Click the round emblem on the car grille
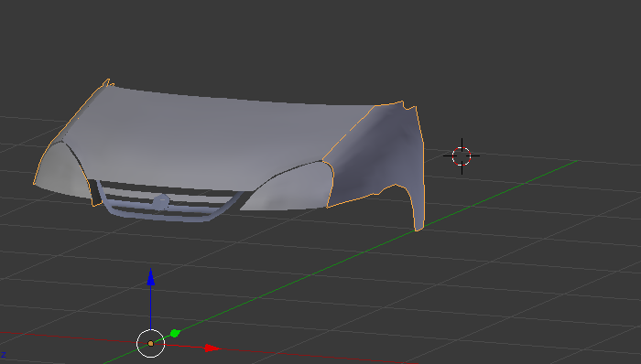The image size is (641, 364). tap(160, 201)
